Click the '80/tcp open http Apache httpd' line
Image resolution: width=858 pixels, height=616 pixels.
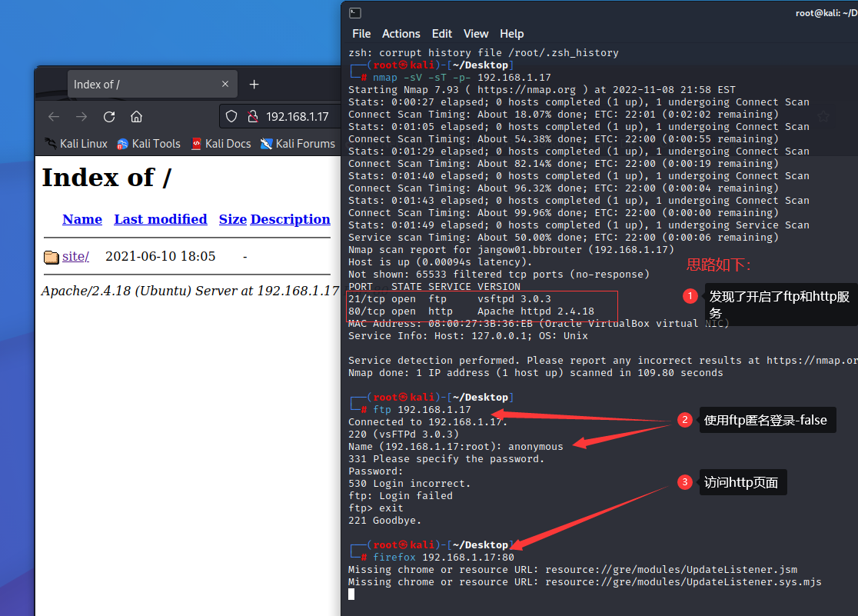click(471, 311)
